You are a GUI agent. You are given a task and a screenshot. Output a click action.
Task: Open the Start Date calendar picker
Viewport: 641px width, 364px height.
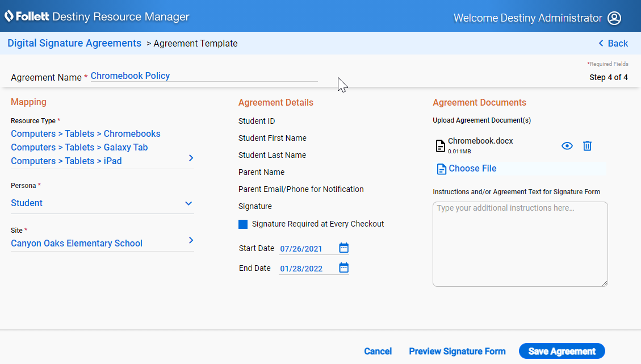tap(343, 248)
